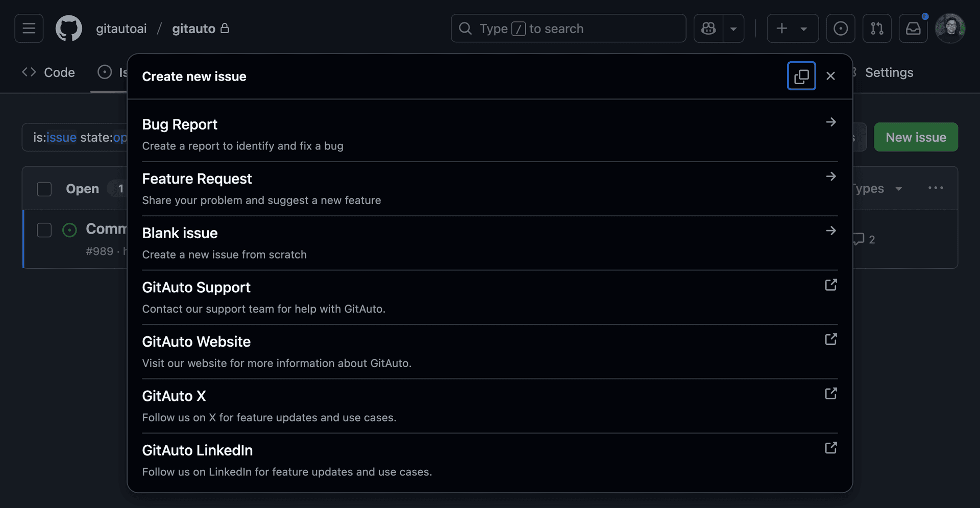
Task: Open the hamburger navigation menu
Action: (29, 29)
